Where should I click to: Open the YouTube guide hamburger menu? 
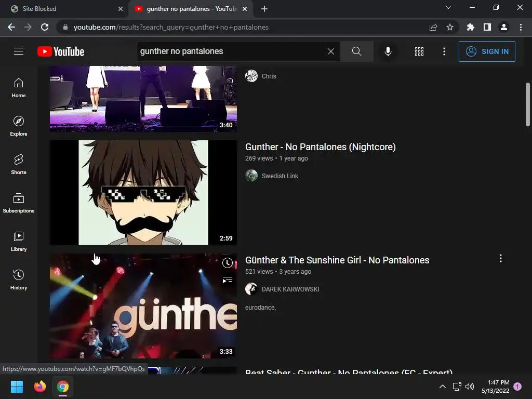pyautogui.click(x=19, y=51)
